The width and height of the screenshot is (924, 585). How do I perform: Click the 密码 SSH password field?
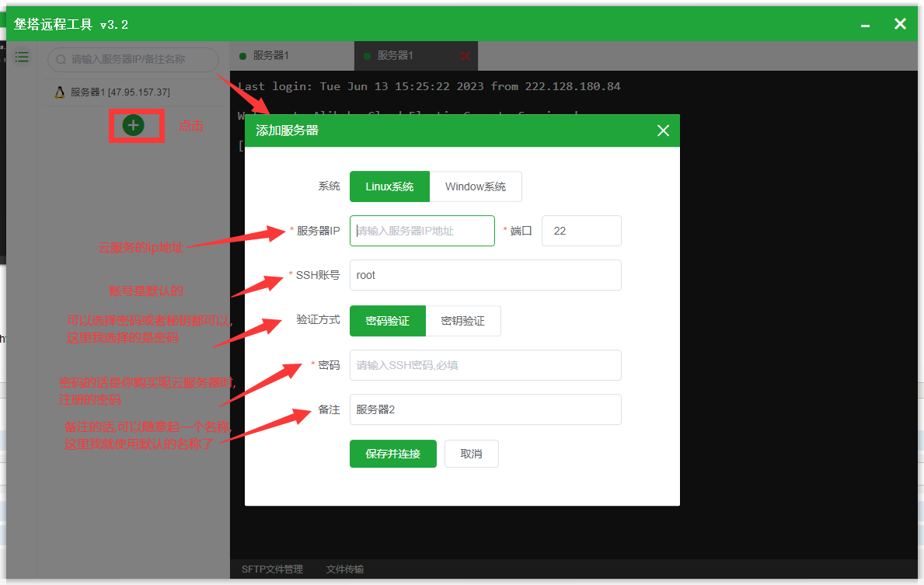pyautogui.click(x=486, y=365)
